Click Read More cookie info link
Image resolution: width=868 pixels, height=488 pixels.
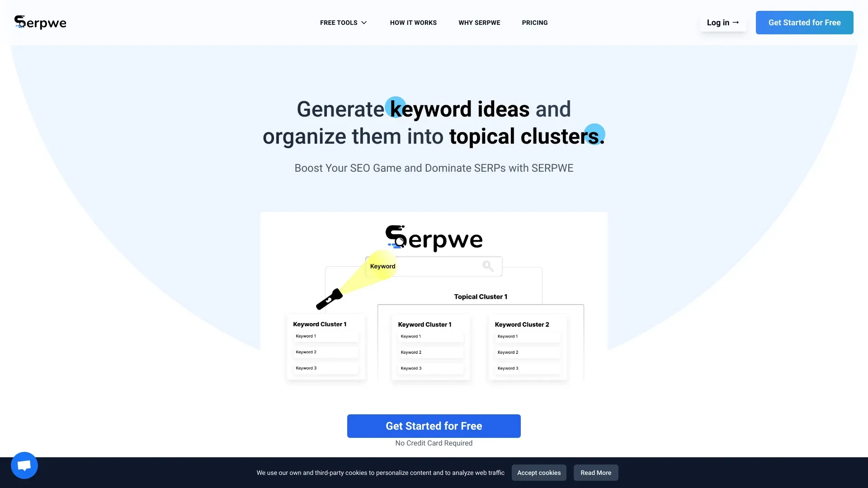point(595,473)
